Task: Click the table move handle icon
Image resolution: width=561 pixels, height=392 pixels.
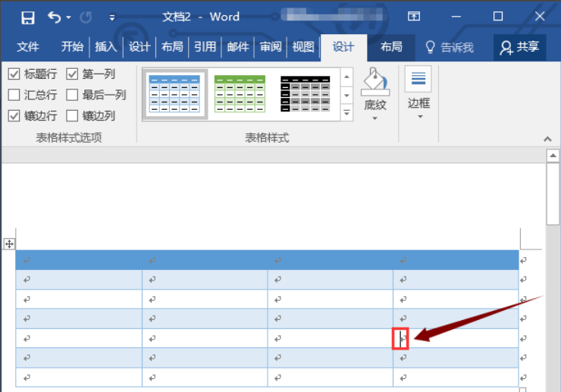Action: tap(9, 244)
